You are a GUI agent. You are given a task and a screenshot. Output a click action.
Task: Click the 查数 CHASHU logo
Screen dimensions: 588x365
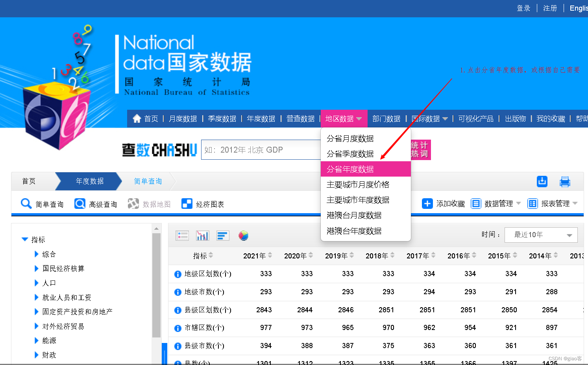[159, 150]
